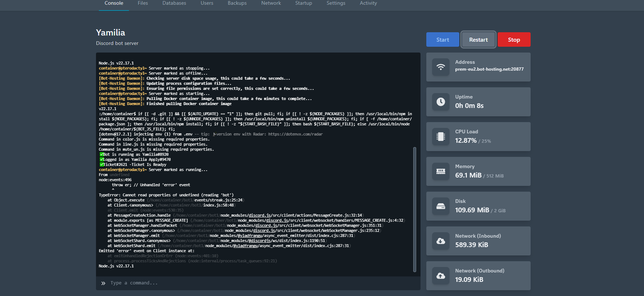Click the 'Updating process configuration files...' line
This screenshot has width=644, height=296.
point(165,83)
